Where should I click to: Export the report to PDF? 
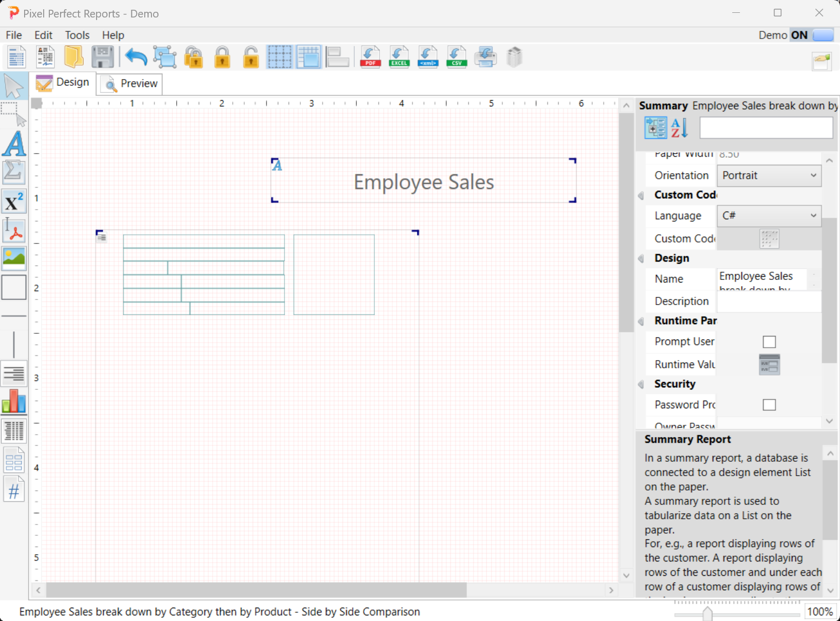tap(370, 57)
